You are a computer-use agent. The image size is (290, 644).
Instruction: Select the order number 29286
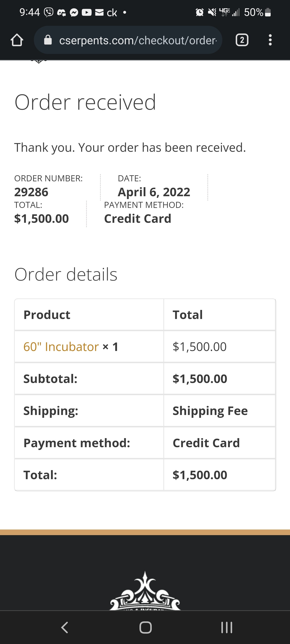31,192
